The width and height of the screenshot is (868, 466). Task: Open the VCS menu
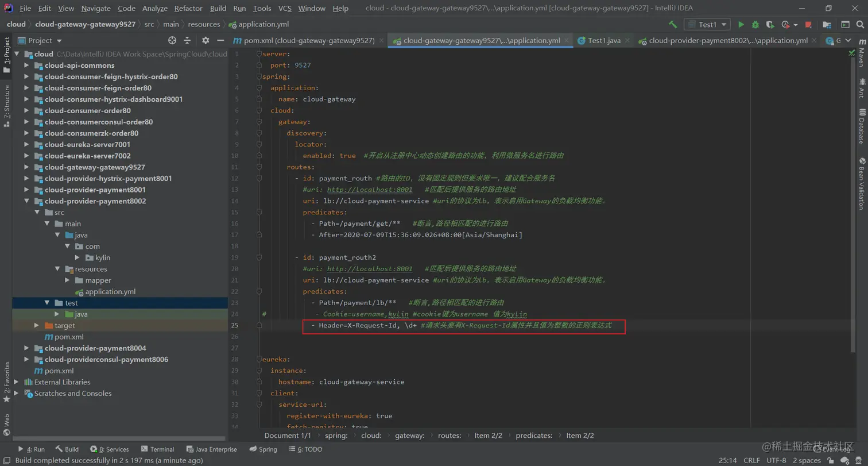[x=285, y=9]
